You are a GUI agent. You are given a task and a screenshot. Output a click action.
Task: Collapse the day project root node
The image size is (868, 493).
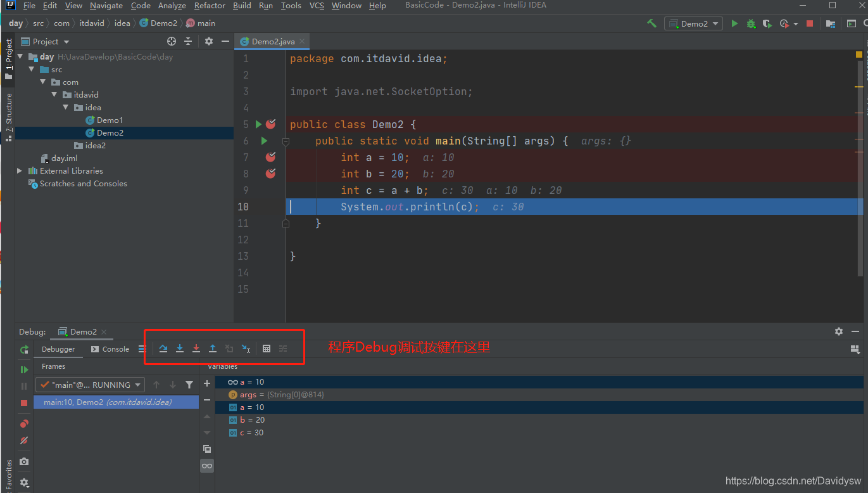click(x=20, y=56)
